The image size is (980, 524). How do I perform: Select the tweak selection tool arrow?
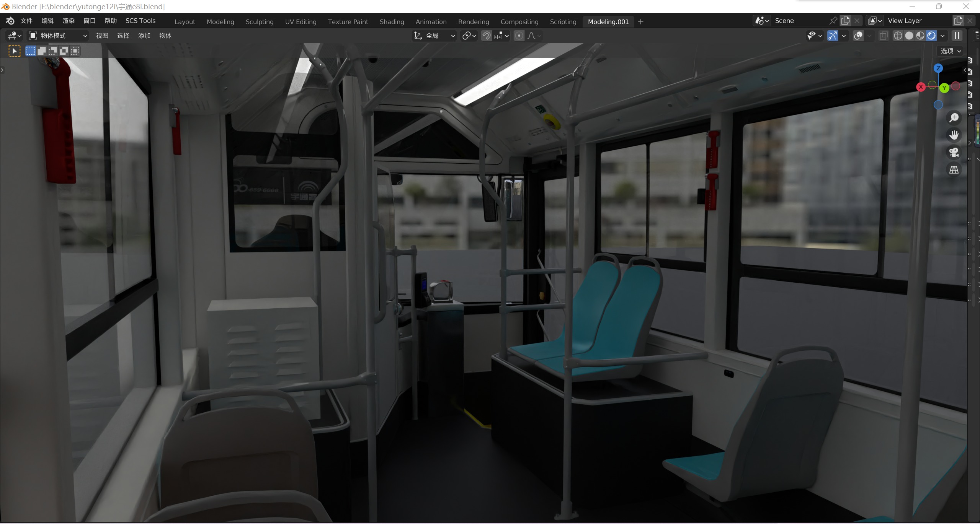pyautogui.click(x=15, y=51)
